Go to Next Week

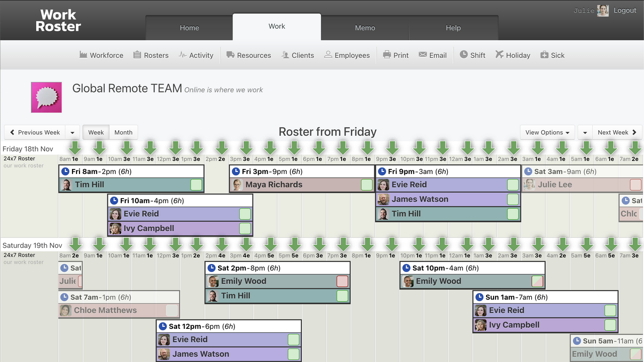click(x=614, y=132)
